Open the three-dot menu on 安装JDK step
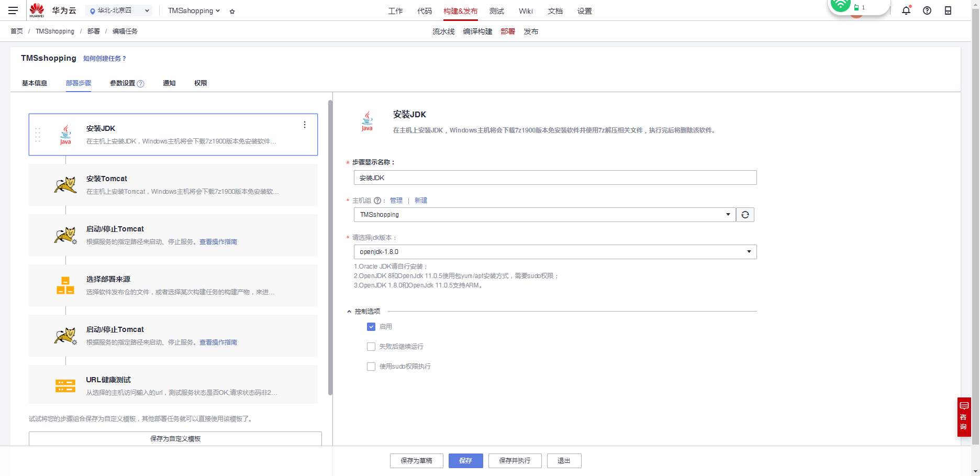The height and width of the screenshot is (476, 980). [x=305, y=125]
